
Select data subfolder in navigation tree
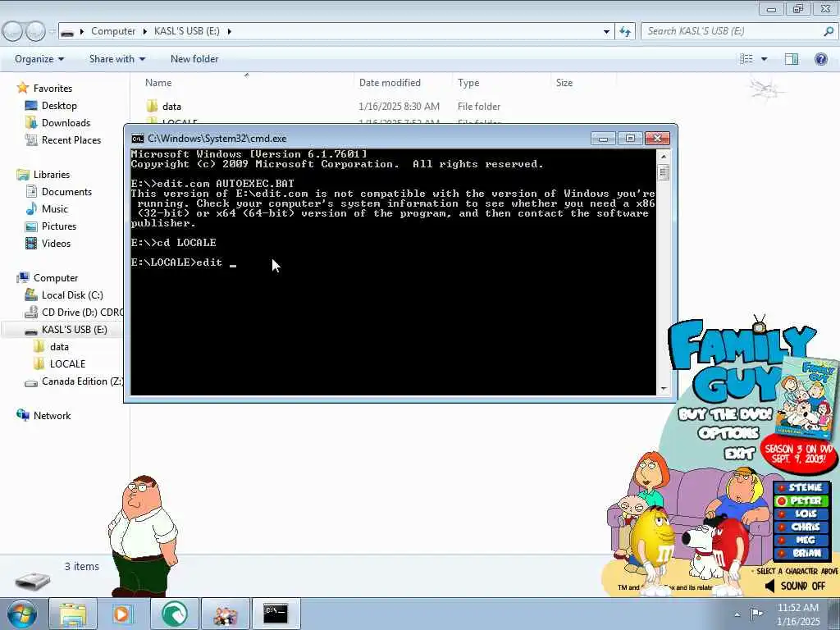59,347
